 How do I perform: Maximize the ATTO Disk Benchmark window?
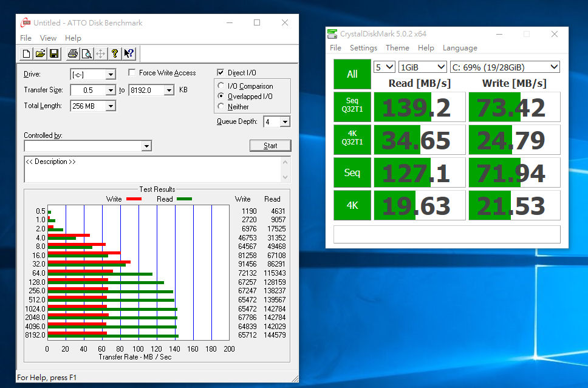click(257, 22)
